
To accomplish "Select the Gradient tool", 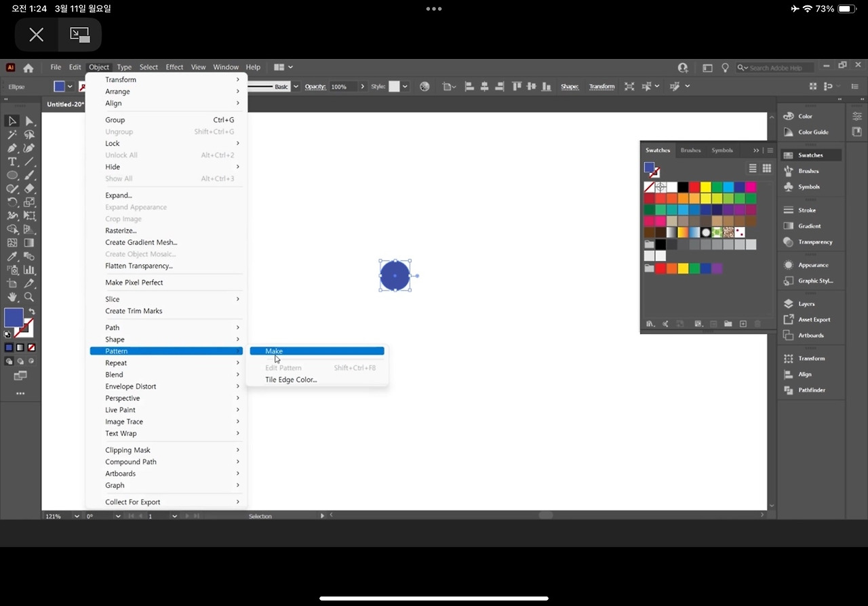I will coord(29,243).
